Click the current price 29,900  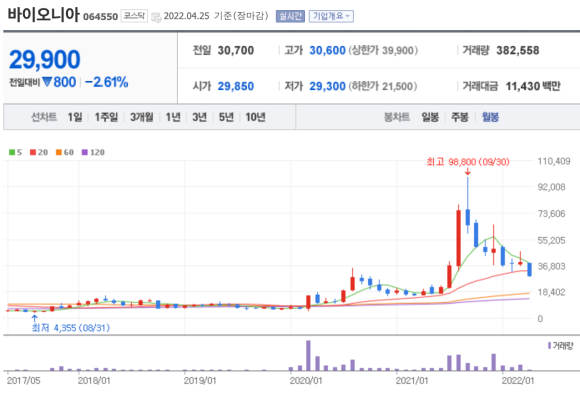pos(44,60)
